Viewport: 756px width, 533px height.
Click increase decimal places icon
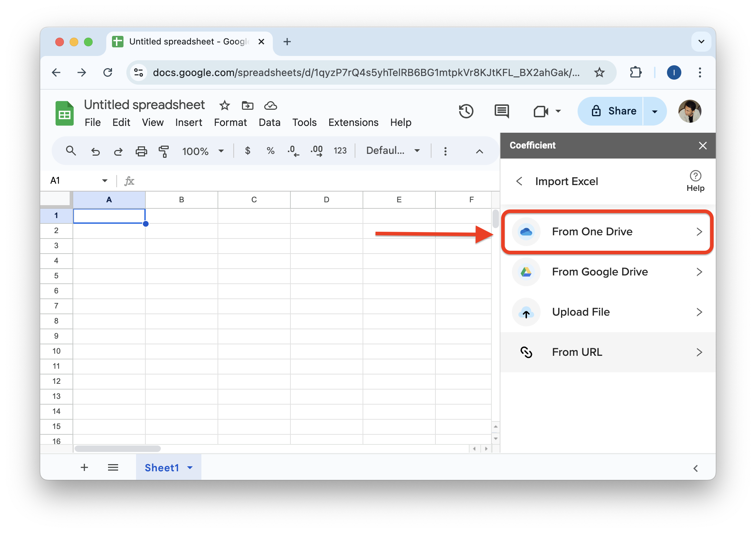tap(316, 151)
